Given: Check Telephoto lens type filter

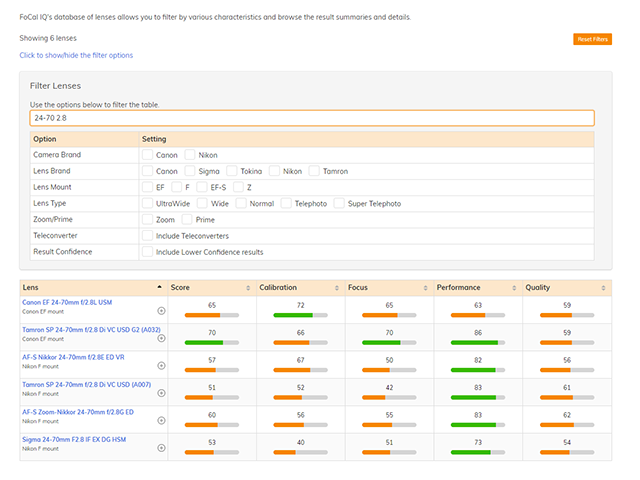Looking at the screenshot, I should pos(286,203).
